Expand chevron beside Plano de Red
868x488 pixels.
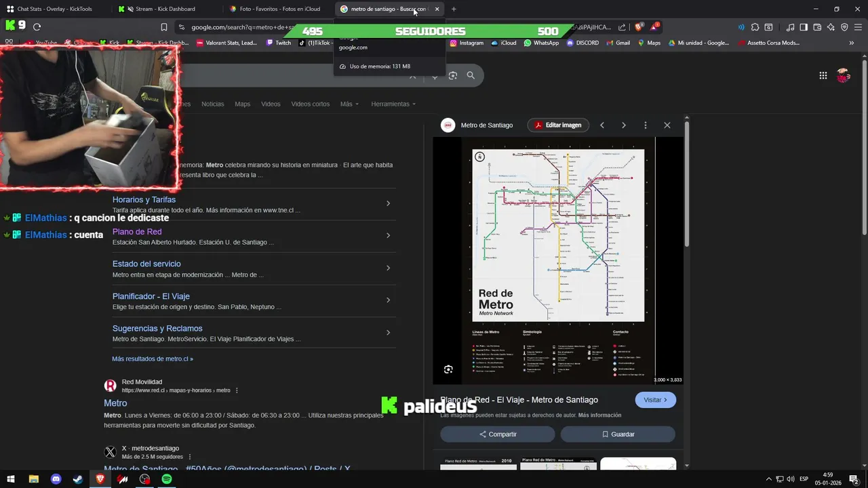(x=388, y=235)
